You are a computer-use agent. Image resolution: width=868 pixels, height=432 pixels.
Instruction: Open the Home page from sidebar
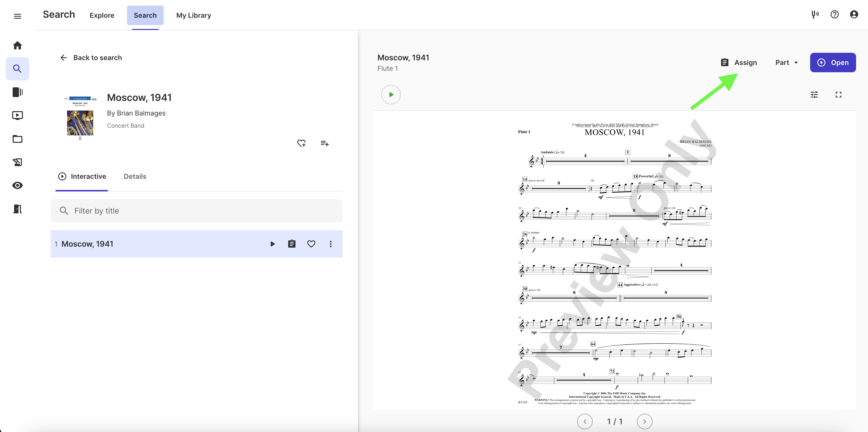(17, 45)
